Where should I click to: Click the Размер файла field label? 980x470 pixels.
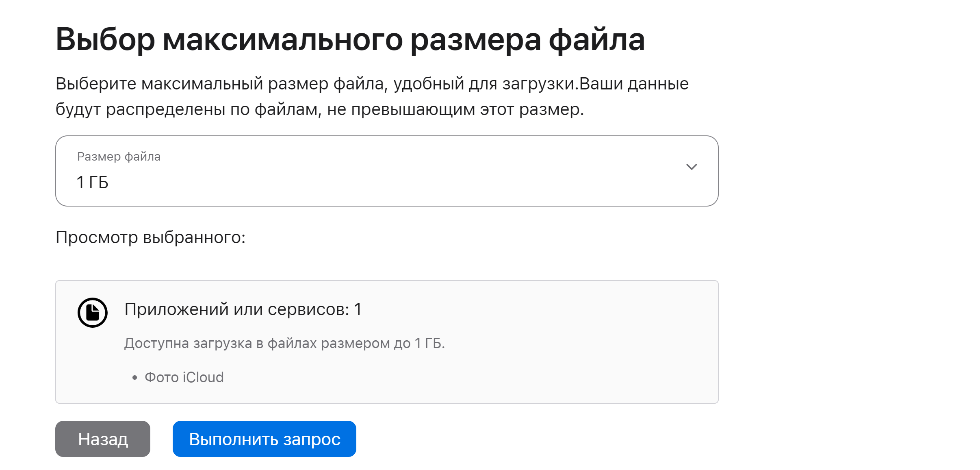pos(119,157)
